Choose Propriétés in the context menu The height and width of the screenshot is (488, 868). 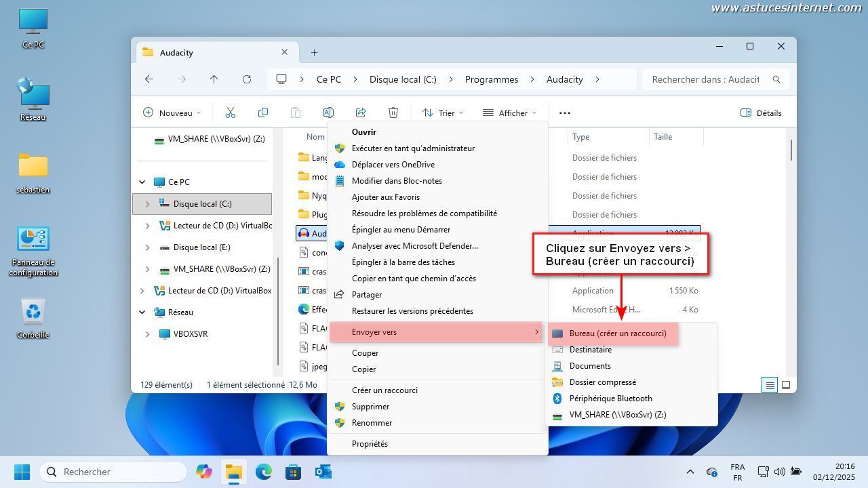pyautogui.click(x=370, y=444)
